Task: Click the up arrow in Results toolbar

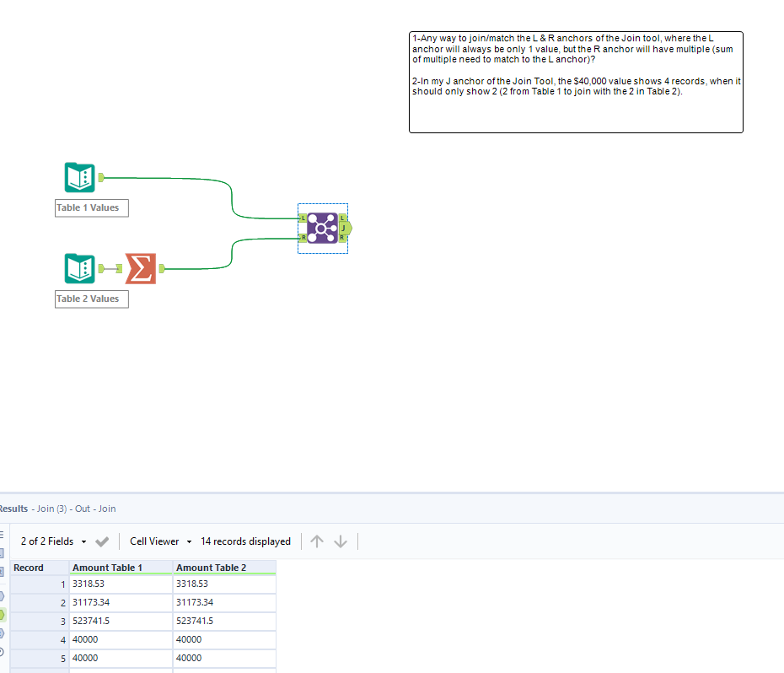Action: click(x=316, y=541)
